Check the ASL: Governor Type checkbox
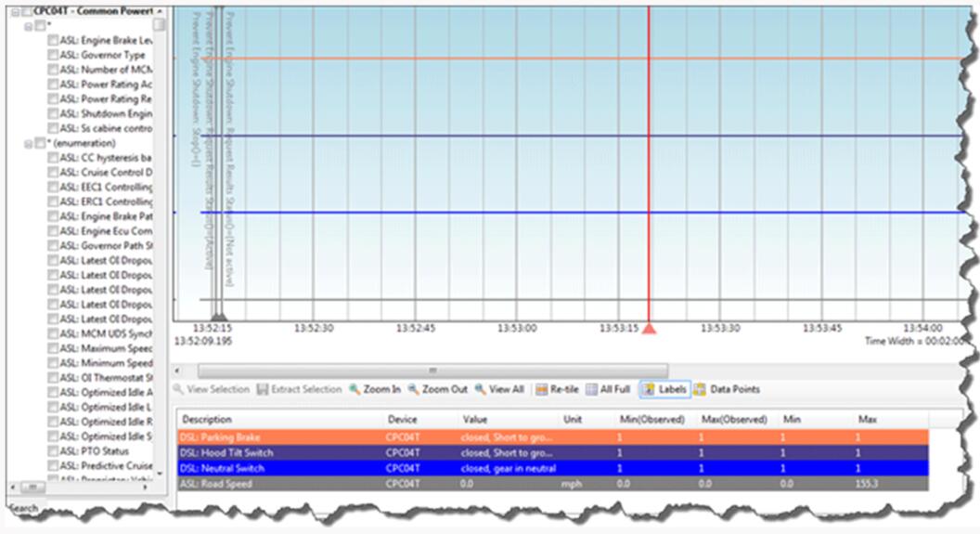The image size is (980, 534). point(53,56)
